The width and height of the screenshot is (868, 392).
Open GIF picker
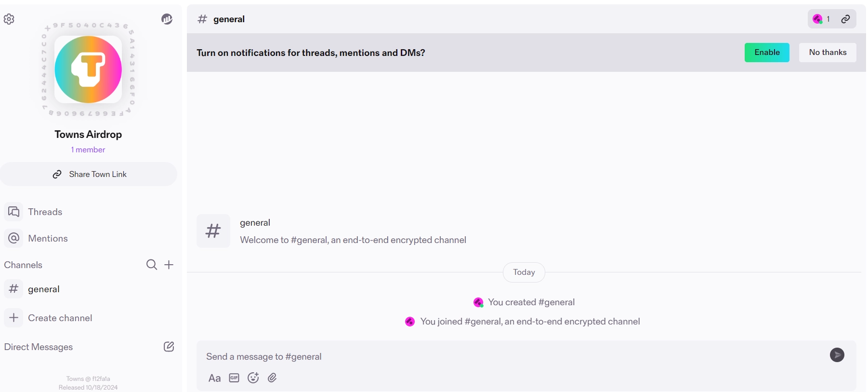(x=234, y=378)
